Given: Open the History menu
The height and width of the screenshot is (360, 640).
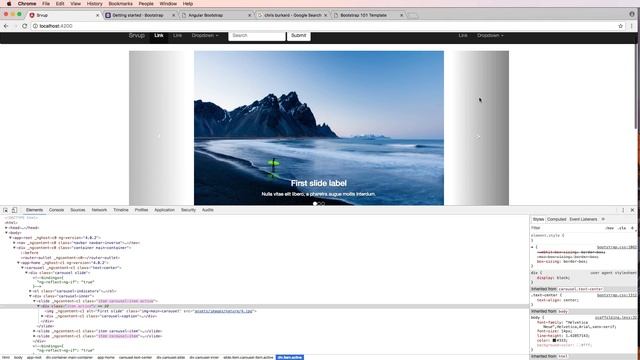Looking at the screenshot, I should (95, 4).
